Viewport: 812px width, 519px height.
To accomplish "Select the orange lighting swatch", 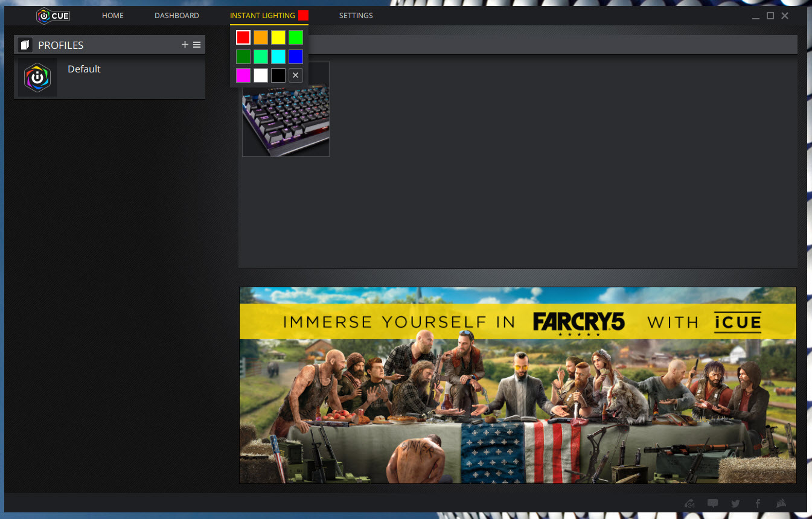I will 261,37.
